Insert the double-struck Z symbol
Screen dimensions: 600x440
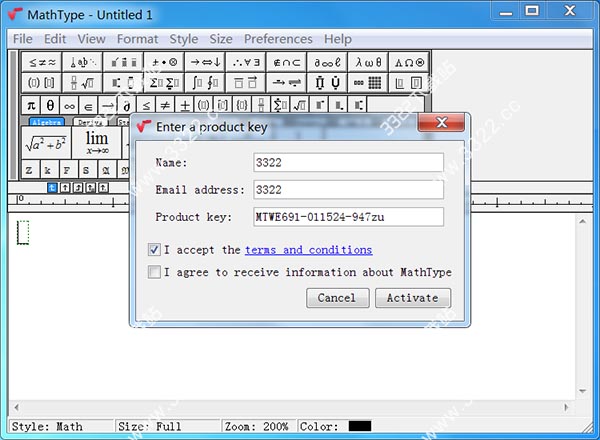[x=29, y=170]
